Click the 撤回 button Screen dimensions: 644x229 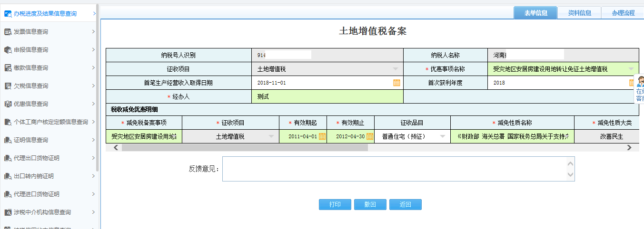tap(370, 204)
